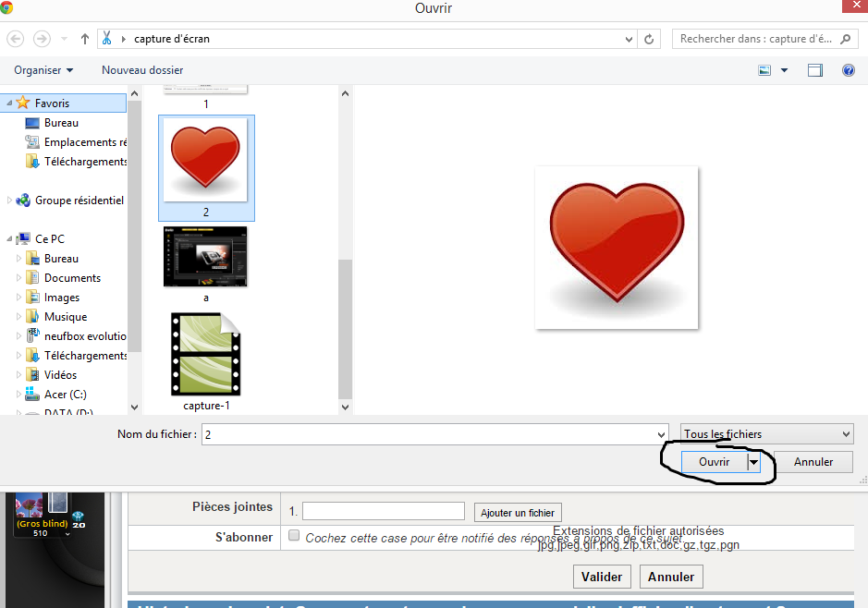Viewport: 868px width, 608px height.
Task: Go up one folder level
Action: pyautogui.click(x=85, y=39)
